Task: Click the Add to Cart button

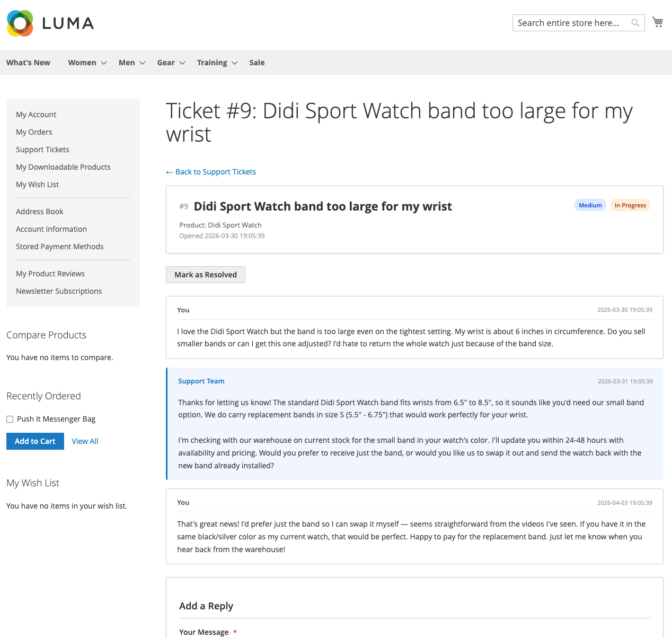Action: (x=35, y=441)
